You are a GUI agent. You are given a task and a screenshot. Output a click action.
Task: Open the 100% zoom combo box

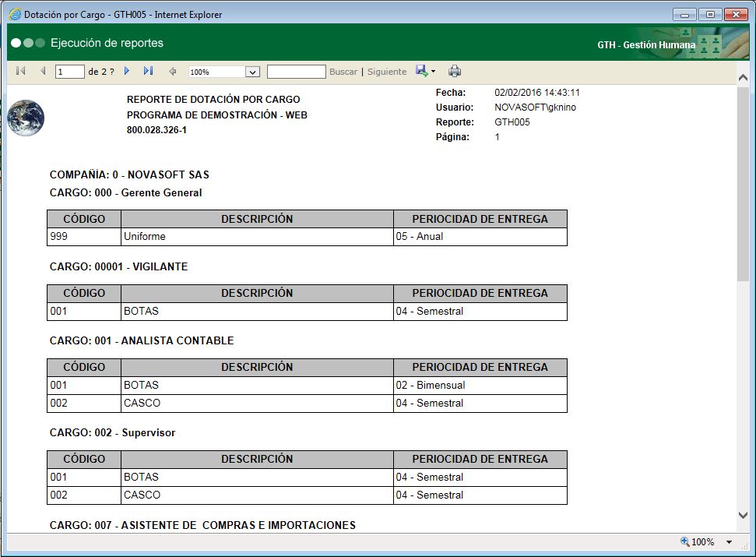[x=224, y=72]
